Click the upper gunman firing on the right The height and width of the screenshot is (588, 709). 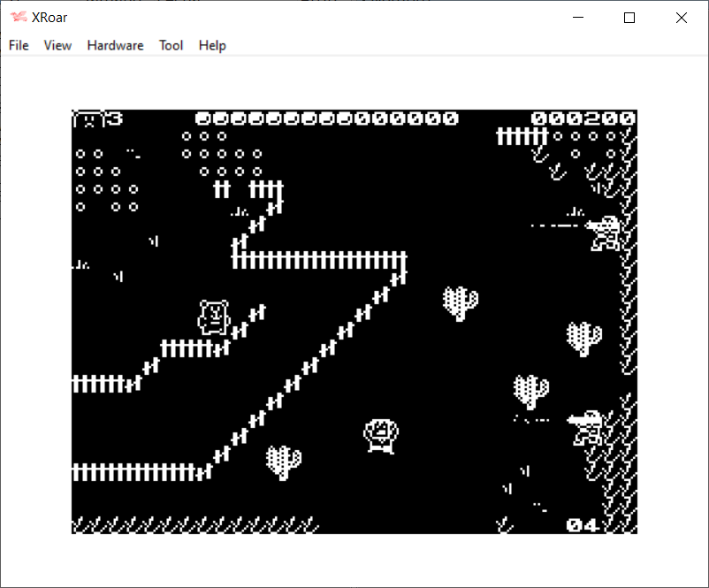click(x=606, y=233)
